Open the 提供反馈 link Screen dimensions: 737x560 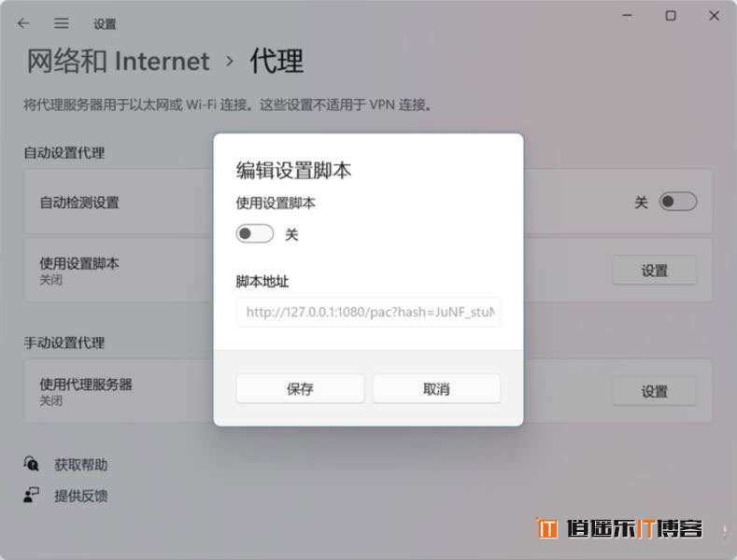[81, 496]
